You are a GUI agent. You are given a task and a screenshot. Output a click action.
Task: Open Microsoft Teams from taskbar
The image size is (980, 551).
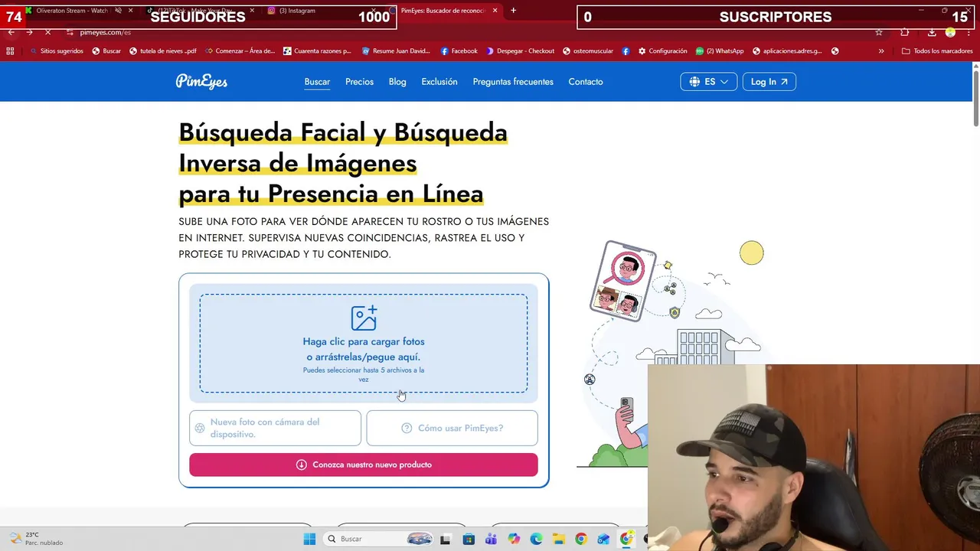[491, 539]
